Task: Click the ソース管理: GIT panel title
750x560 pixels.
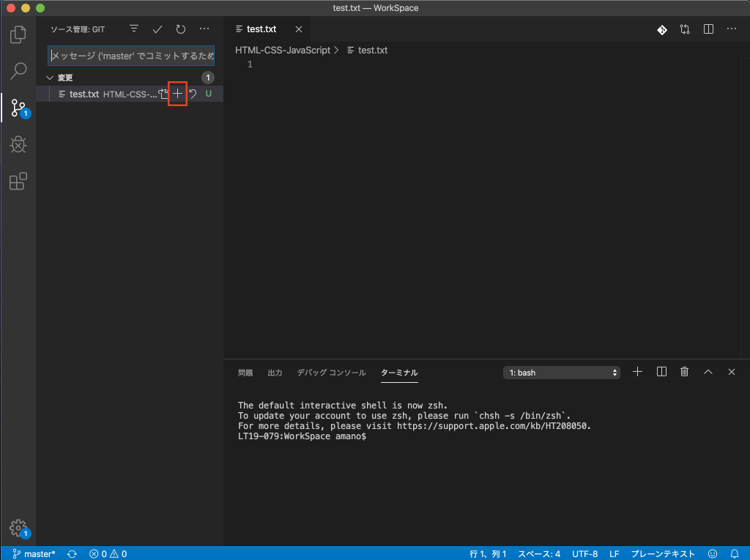Action: [78, 29]
